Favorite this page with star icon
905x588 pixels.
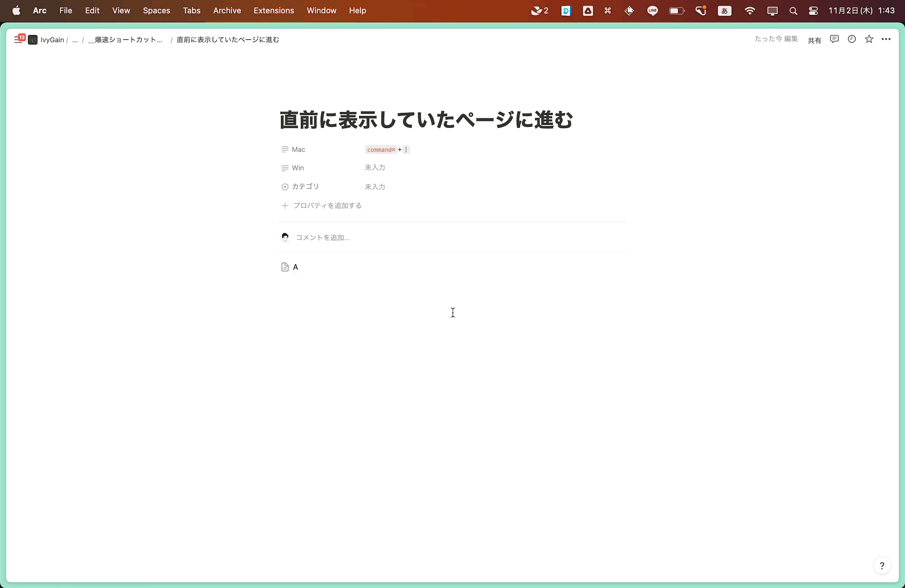tap(869, 39)
